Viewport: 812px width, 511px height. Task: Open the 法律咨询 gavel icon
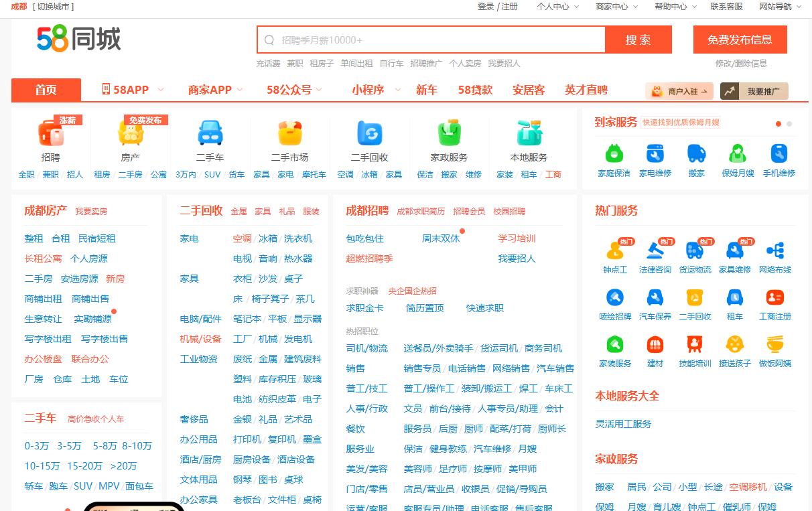click(655, 250)
